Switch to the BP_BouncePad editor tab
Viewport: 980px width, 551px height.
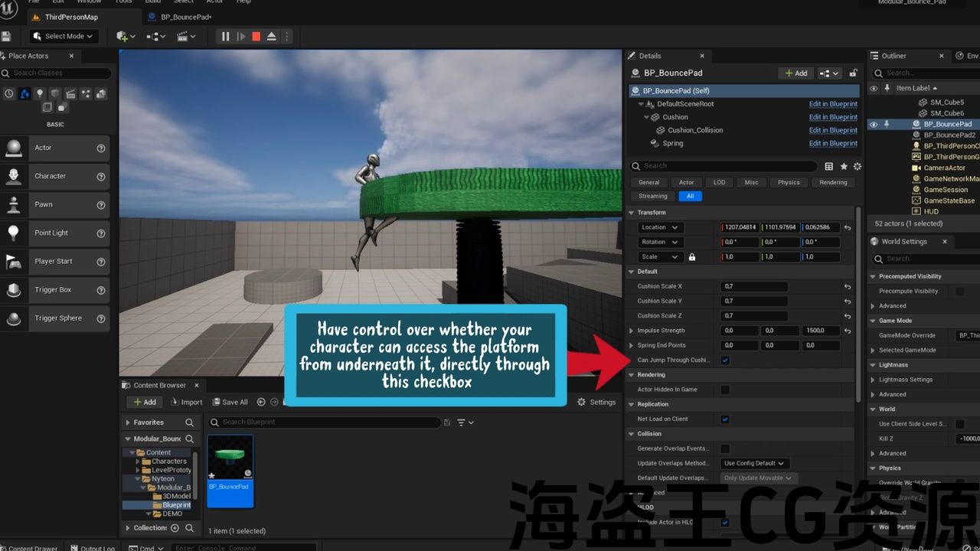(x=181, y=17)
